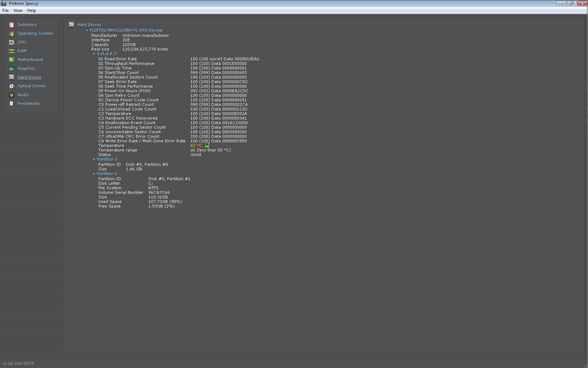The image size is (588, 368).
Task: Click the Summary clipboard icon in sidebar
Action: coord(12,25)
